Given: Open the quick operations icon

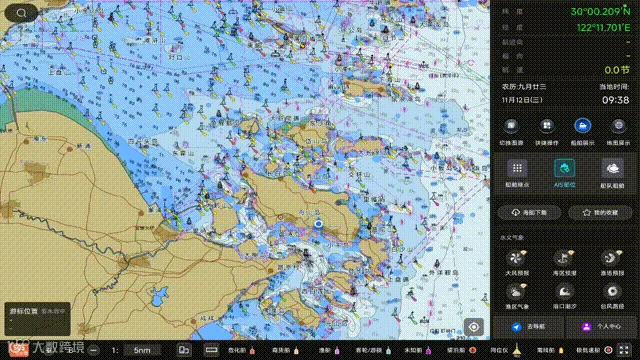Looking at the screenshot, I should click(547, 126).
